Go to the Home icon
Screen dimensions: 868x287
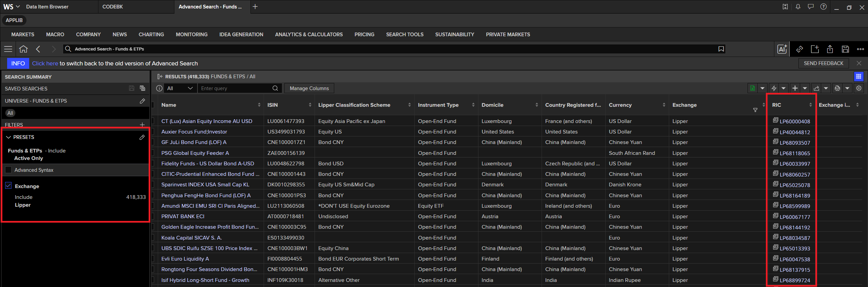tap(23, 49)
